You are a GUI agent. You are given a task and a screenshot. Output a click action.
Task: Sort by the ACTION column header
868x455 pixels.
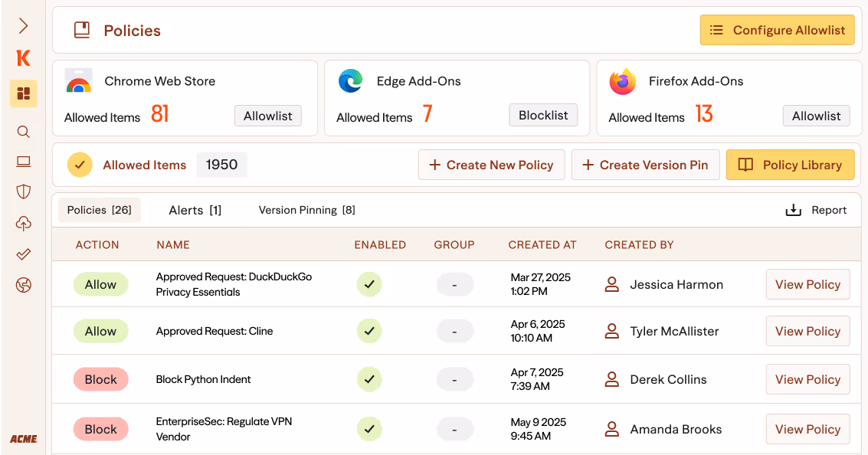[x=97, y=244]
